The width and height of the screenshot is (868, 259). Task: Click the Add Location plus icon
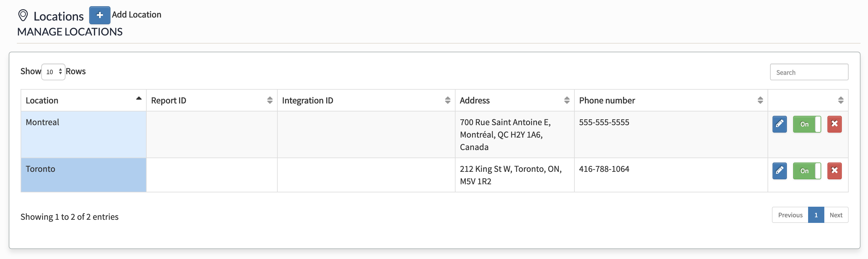coord(100,15)
